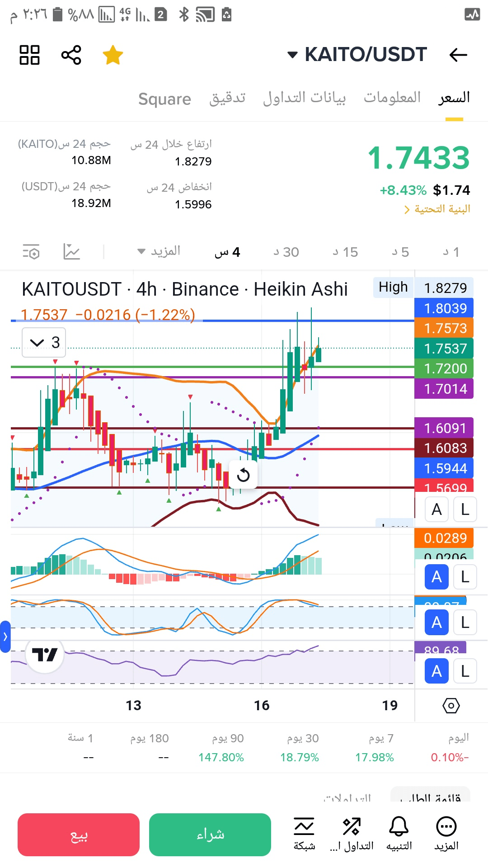Toggle log scale L on stochastic pane

465,623
